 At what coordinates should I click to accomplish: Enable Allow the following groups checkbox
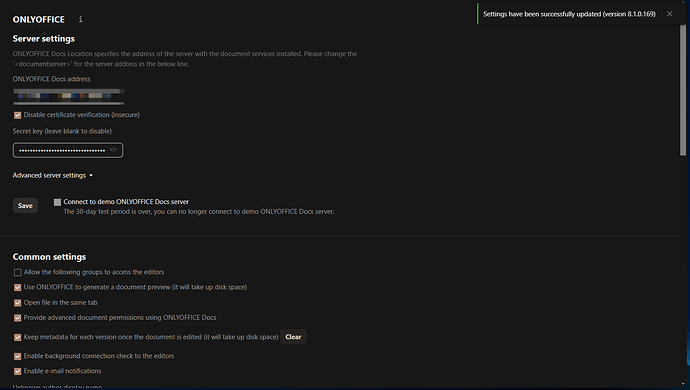point(18,272)
